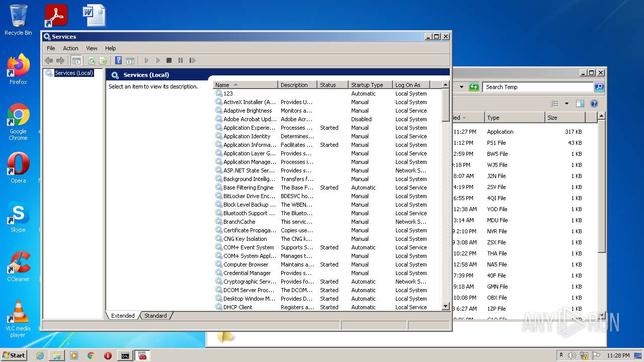The image size is (644, 362).
Task: Launch CCleaner from the desktop
Action: (18, 266)
